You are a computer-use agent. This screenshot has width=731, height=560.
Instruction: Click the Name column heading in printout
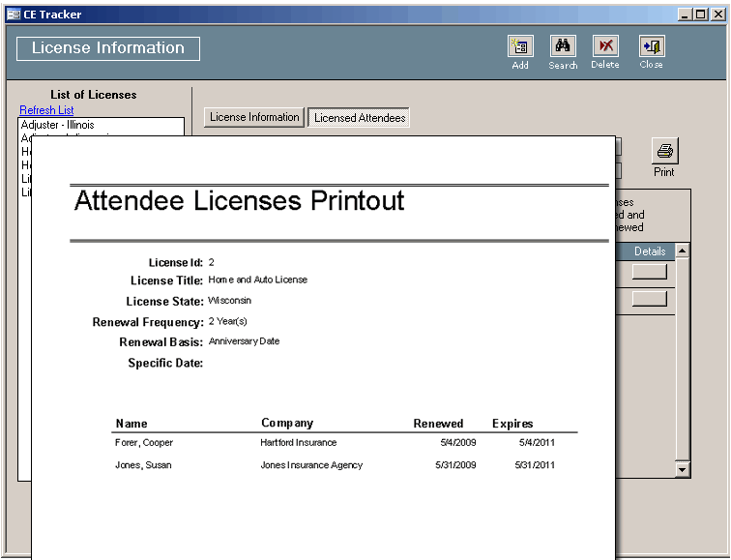coord(132,424)
